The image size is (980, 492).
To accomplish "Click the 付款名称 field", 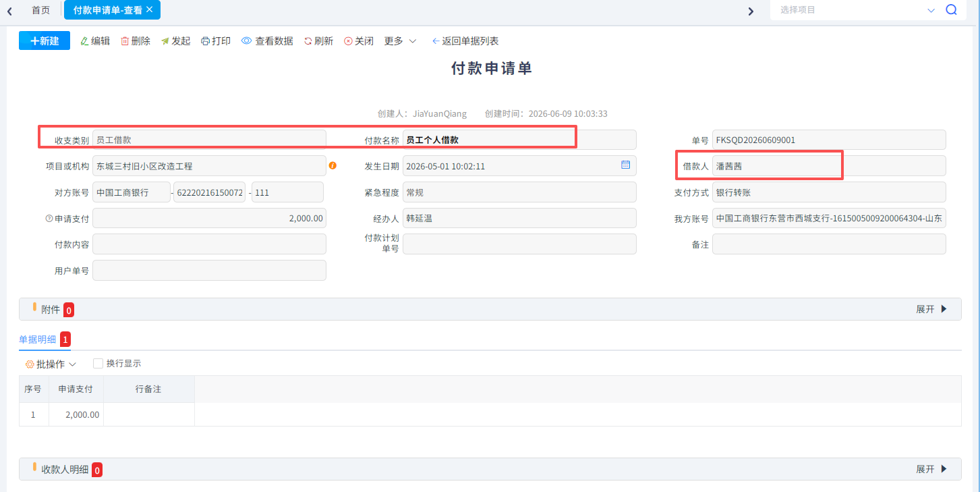I will coord(519,140).
